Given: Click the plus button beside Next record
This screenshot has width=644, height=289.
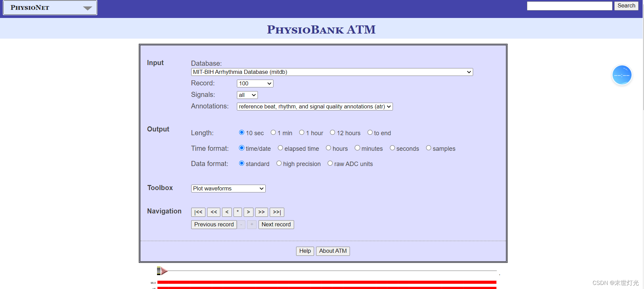Looking at the screenshot, I should pyautogui.click(x=252, y=225).
